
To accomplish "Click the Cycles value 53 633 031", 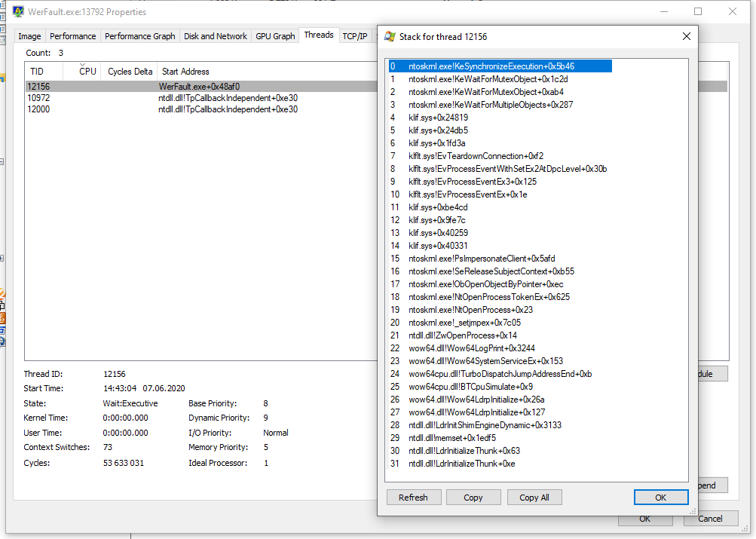I will pos(124,463).
